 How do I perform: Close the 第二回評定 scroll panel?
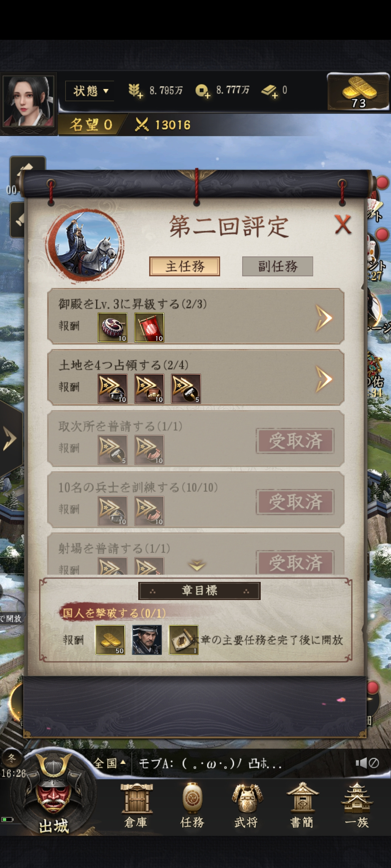[x=342, y=225]
